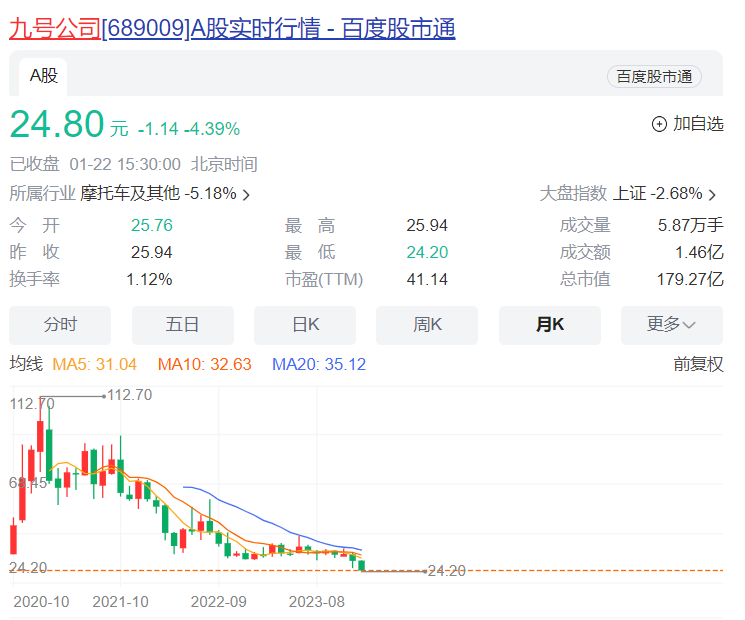
Task: Click the 2021-10 axis date label
Action: tap(120, 602)
